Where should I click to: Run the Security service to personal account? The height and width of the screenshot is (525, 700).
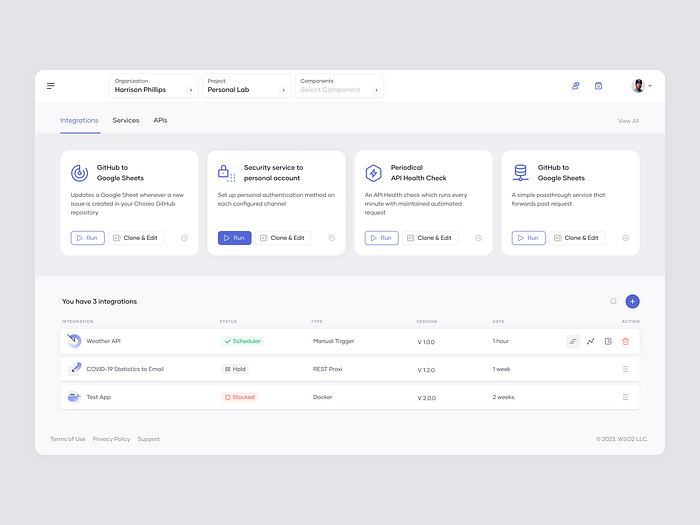tap(234, 238)
